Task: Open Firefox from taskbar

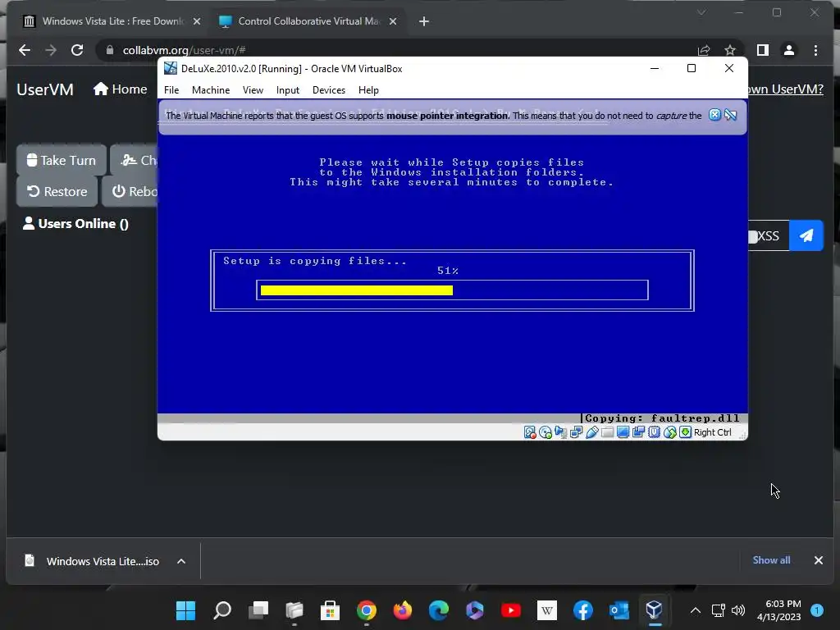Action: pos(402,610)
